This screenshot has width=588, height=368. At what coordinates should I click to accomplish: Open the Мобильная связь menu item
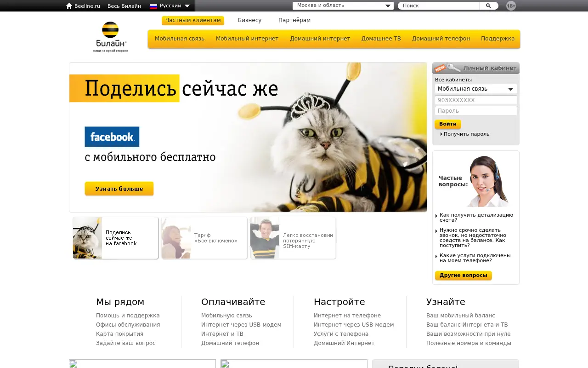click(180, 39)
